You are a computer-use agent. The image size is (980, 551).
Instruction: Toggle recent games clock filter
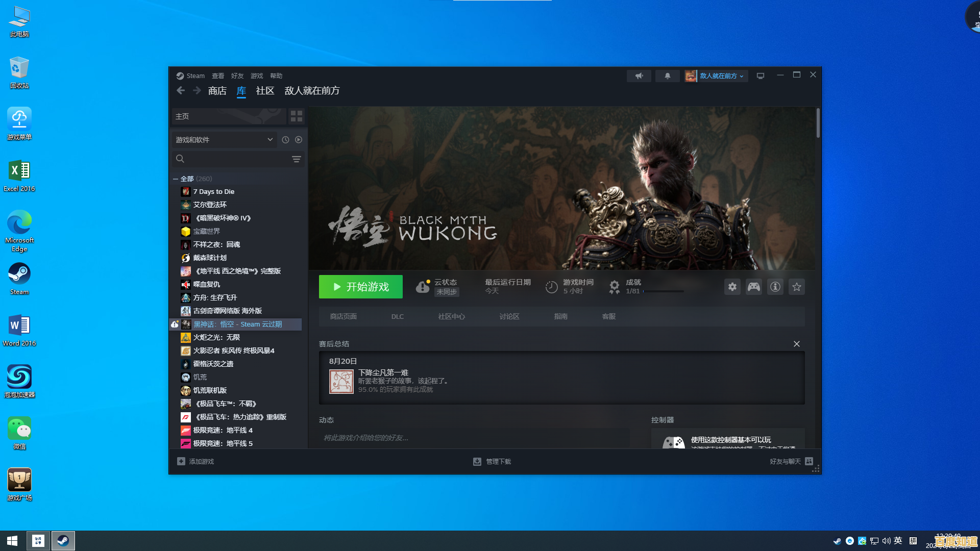(x=285, y=140)
